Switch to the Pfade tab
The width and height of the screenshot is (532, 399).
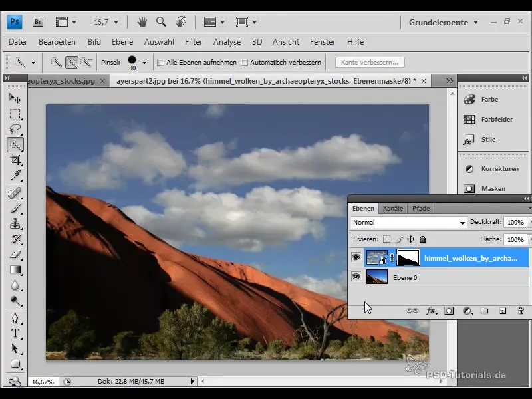(421, 208)
